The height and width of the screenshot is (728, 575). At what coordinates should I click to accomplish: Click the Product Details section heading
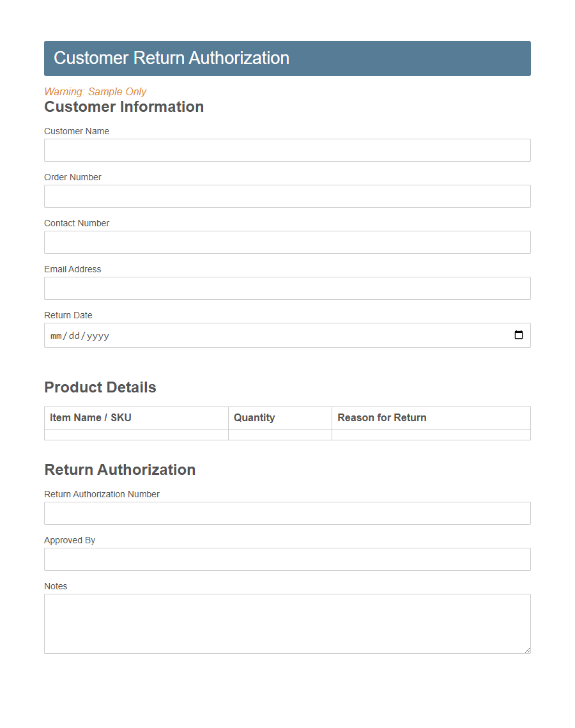click(100, 387)
